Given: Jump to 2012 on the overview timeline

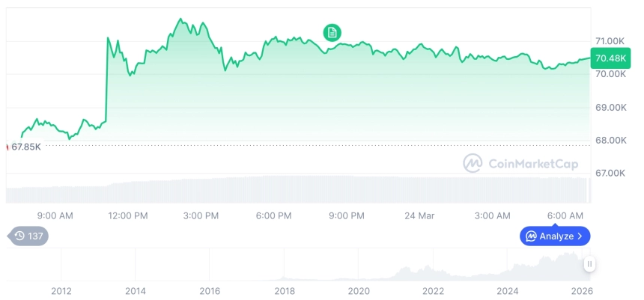Looking at the screenshot, I should [x=61, y=291].
